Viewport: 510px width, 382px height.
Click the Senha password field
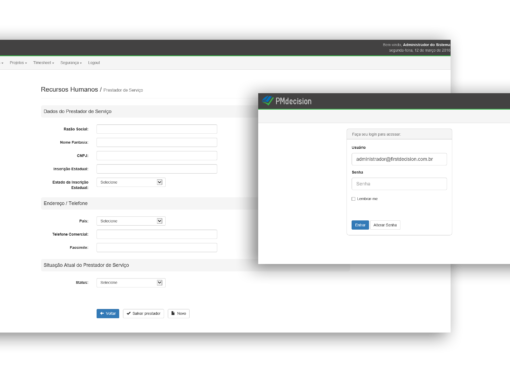[399, 184]
